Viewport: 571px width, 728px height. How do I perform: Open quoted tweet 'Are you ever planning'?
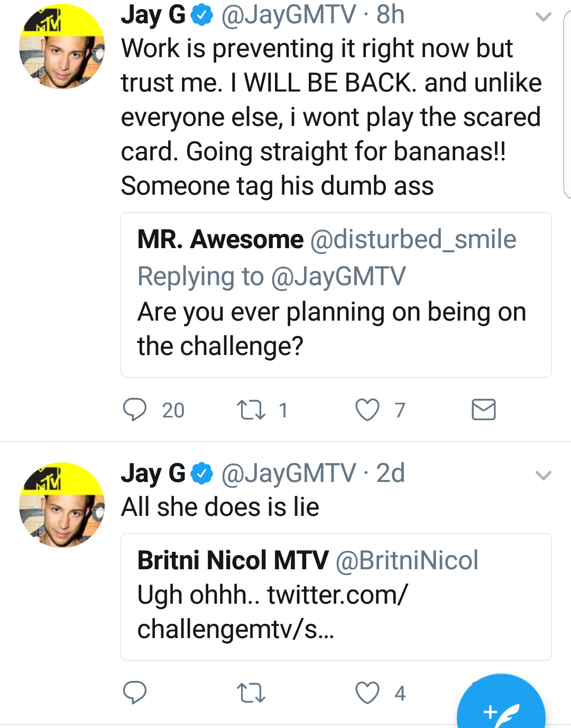[x=336, y=295]
